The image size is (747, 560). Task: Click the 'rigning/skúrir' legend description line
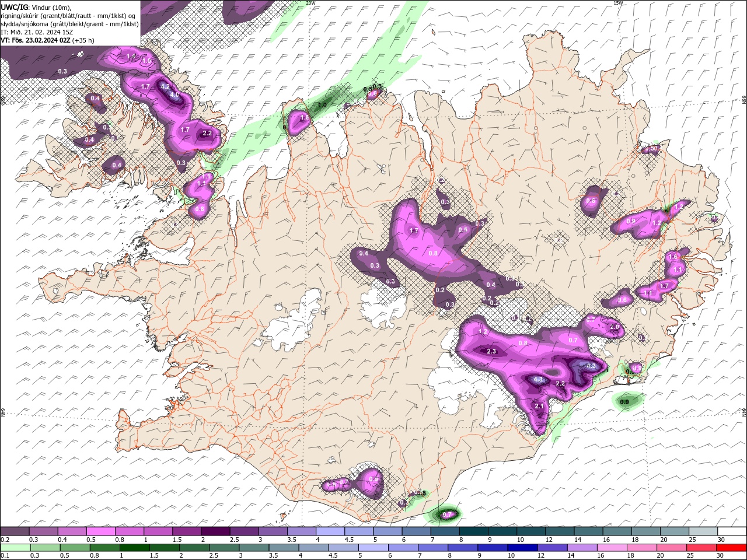pyautogui.click(x=68, y=16)
